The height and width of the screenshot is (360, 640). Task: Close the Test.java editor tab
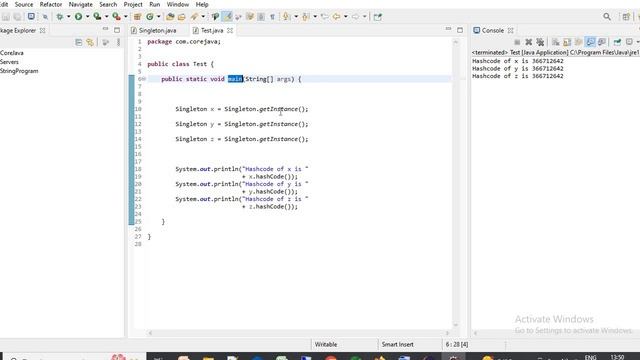click(230, 31)
